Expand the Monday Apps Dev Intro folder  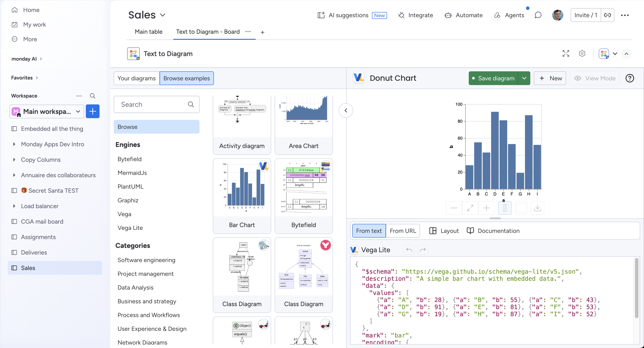pos(14,144)
